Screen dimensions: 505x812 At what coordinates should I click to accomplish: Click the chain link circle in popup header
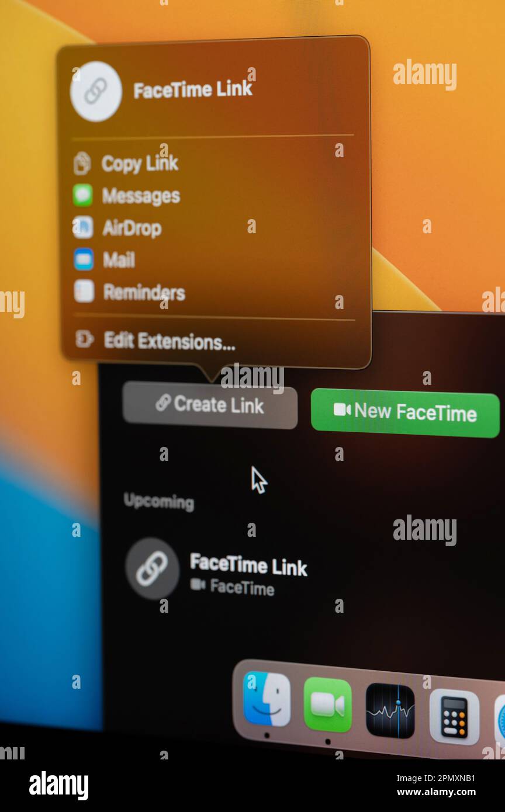coord(96,91)
